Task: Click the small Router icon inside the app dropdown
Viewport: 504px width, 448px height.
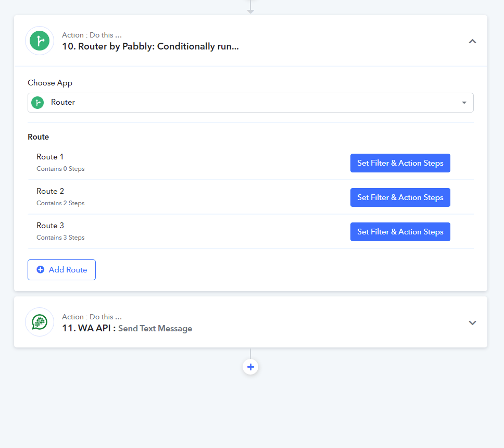Action: click(x=37, y=103)
